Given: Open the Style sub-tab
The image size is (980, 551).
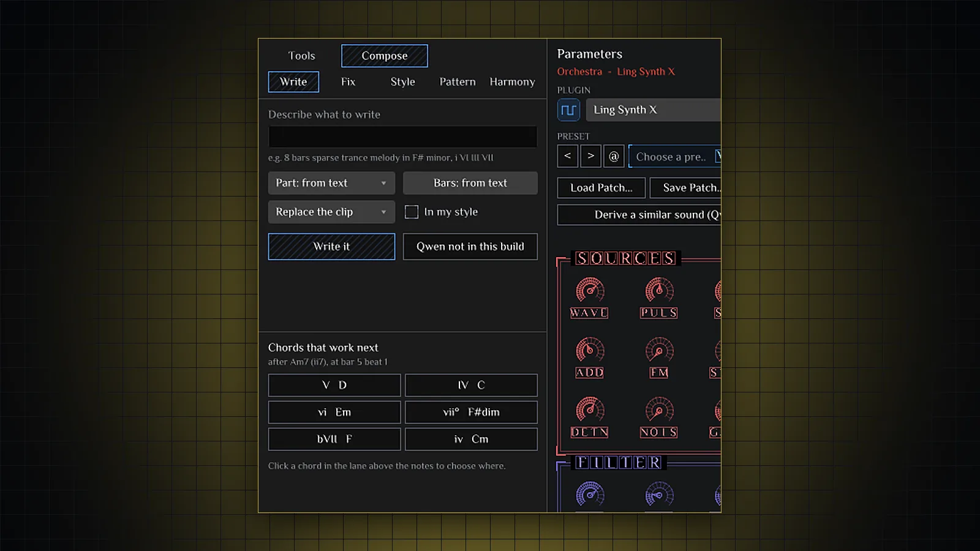Looking at the screenshot, I should tap(402, 82).
